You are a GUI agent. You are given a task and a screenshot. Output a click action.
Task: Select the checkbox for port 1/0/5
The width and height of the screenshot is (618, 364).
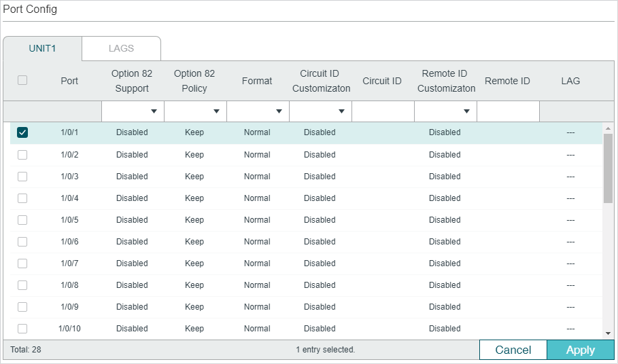click(22, 220)
